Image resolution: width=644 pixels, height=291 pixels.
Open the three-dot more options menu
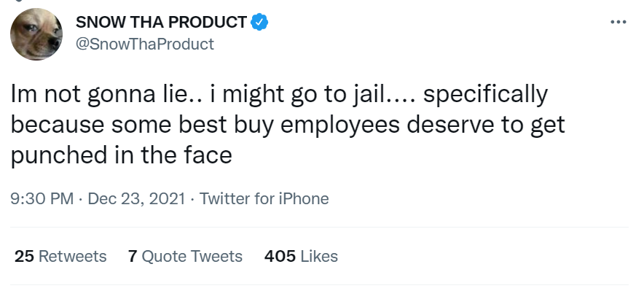(618, 22)
